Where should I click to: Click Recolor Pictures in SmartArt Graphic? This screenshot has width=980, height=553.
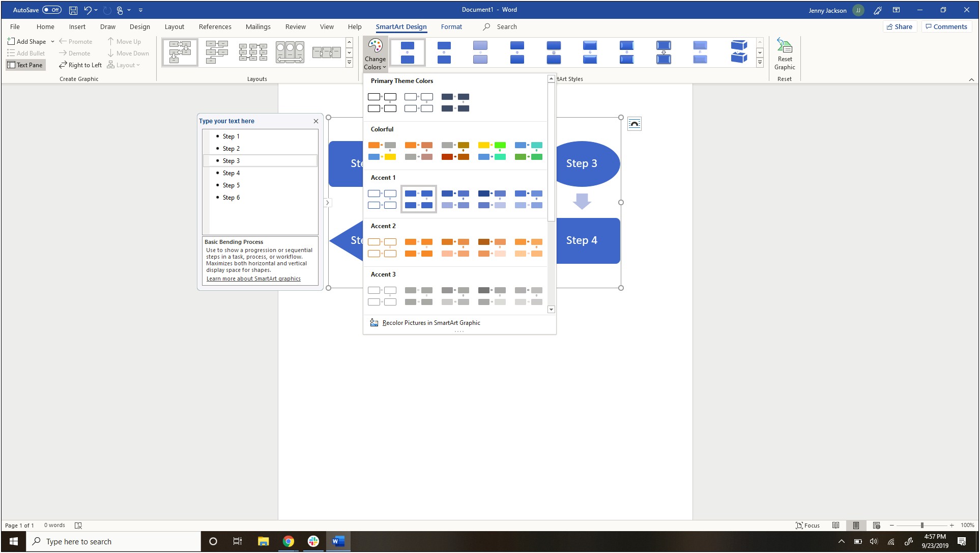[431, 322]
